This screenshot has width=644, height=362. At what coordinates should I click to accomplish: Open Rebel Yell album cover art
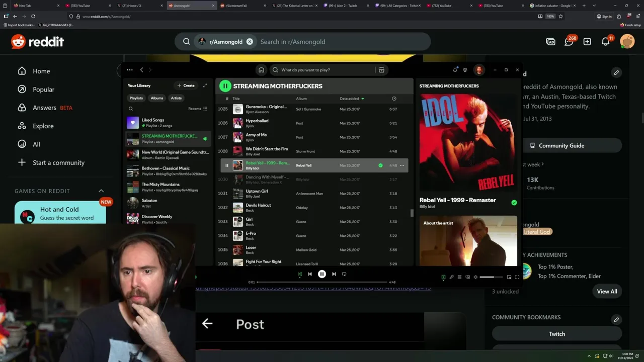(468, 143)
